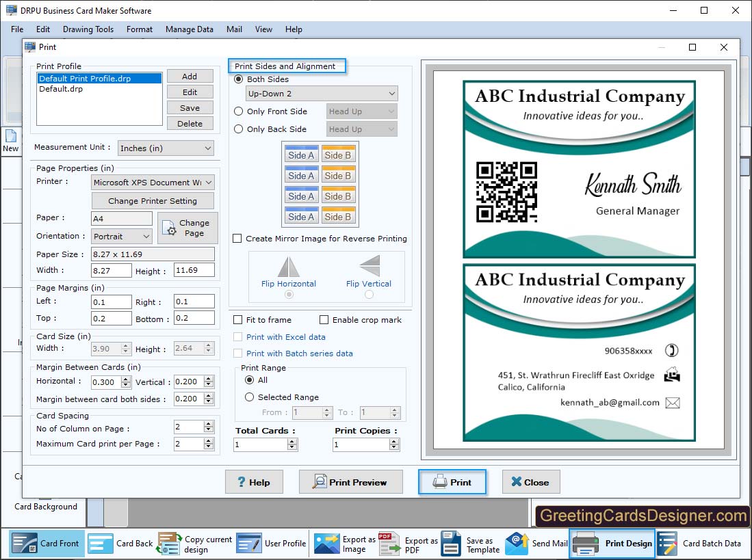The height and width of the screenshot is (560, 752).
Task: Click the phone icon in card preview
Action: 671,351
